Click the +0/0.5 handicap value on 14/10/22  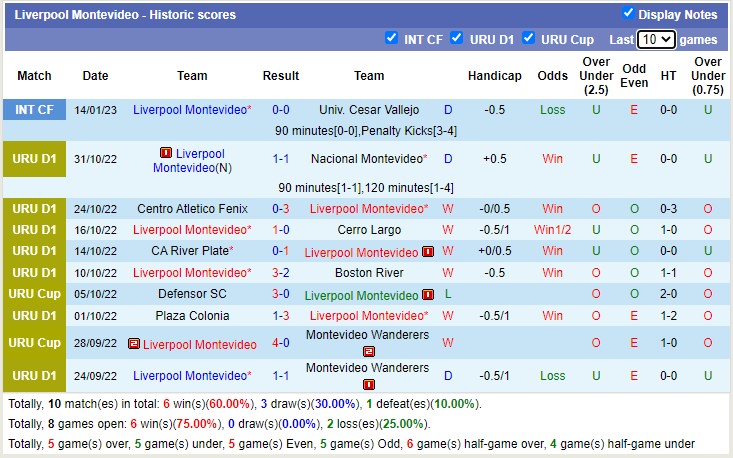coord(495,251)
